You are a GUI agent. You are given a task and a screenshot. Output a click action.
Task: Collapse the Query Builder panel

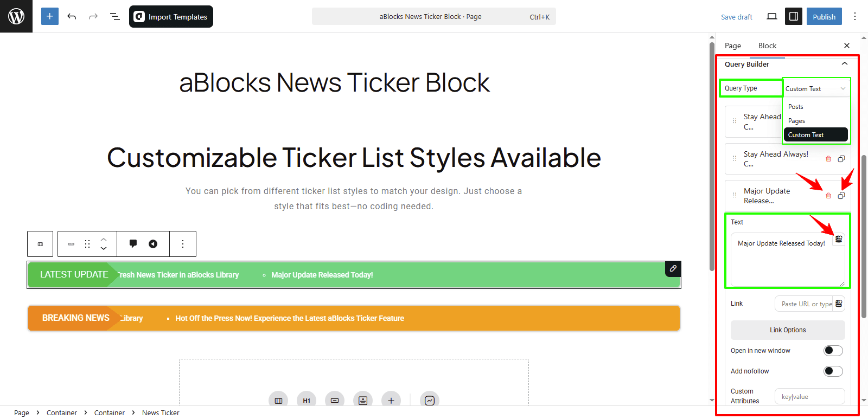tap(845, 64)
